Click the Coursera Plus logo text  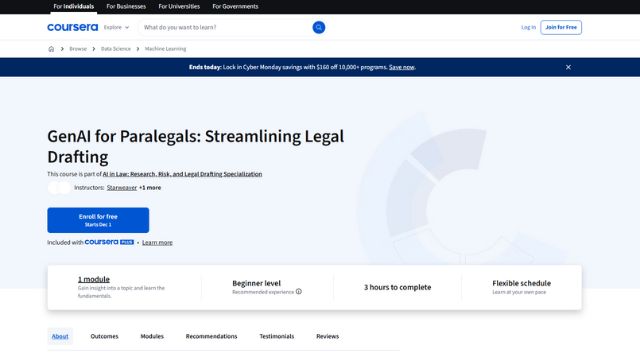pyautogui.click(x=109, y=242)
